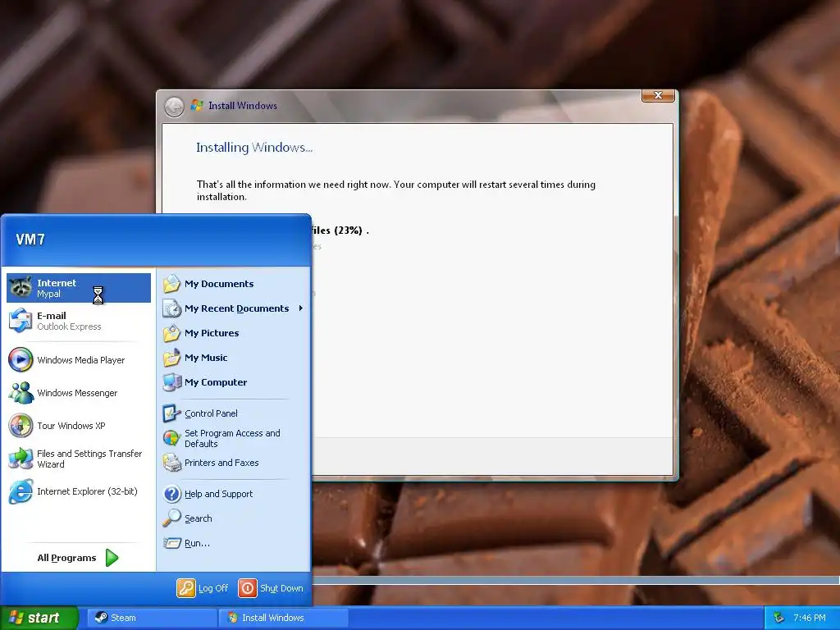Open the Control Panel label
840x630 pixels.
[x=211, y=413]
